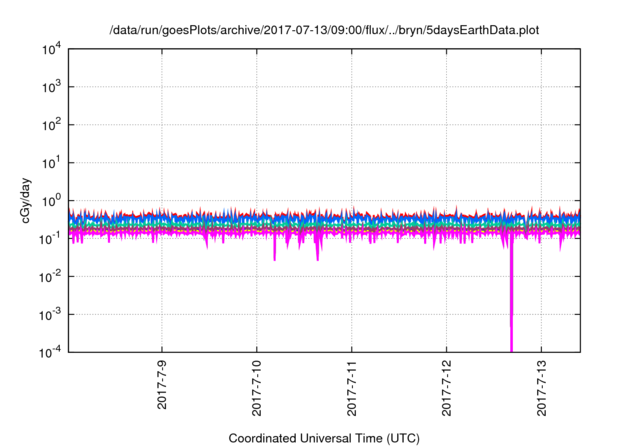This screenshot has height=448, width=640.
Task: Click the plot title file path
Action: coord(323,31)
